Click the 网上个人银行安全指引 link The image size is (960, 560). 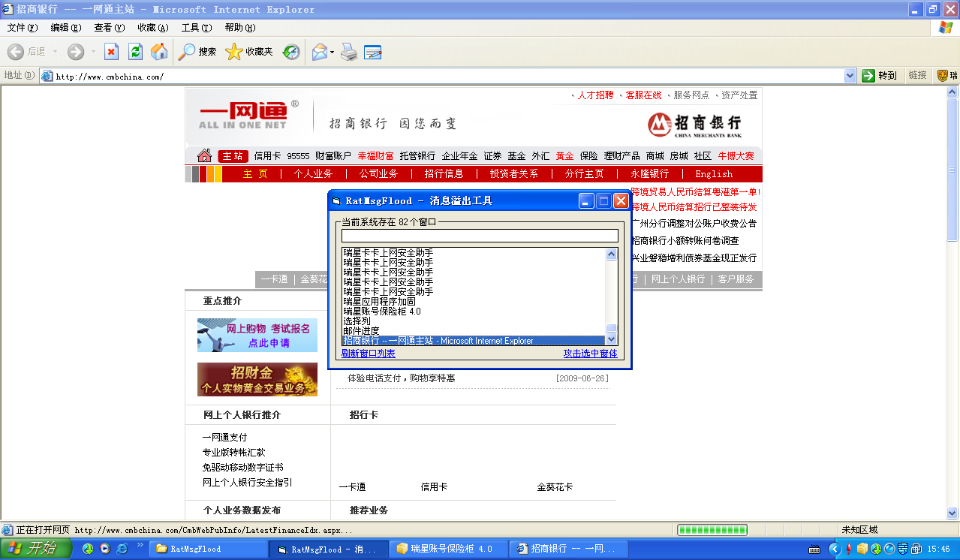tap(247, 483)
